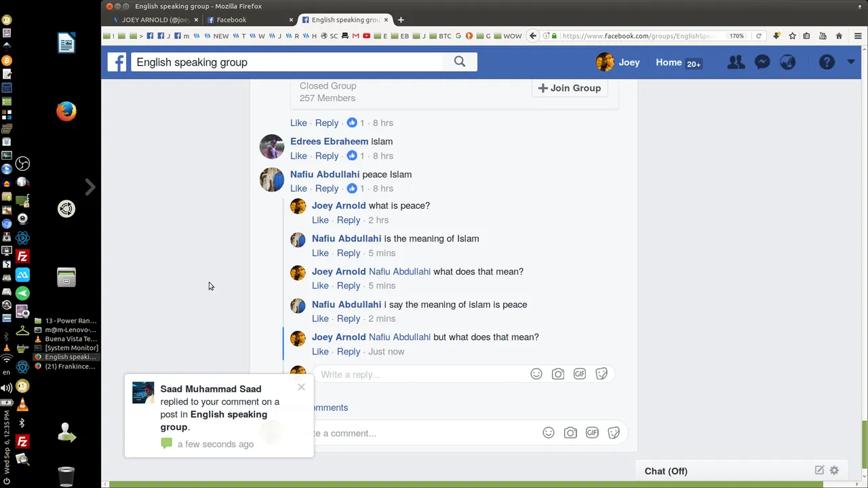
Task: Switch to the Facebook tab
Action: 250,20
